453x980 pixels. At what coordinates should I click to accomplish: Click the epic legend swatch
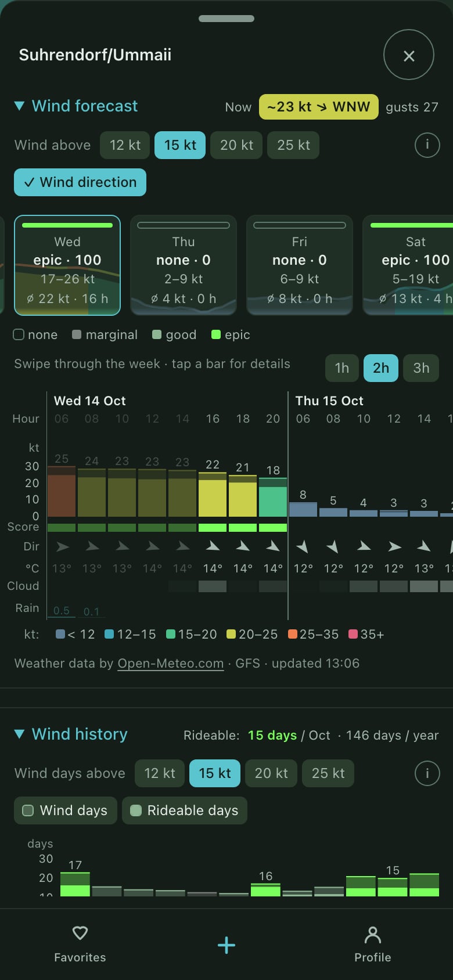coord(216,334)
